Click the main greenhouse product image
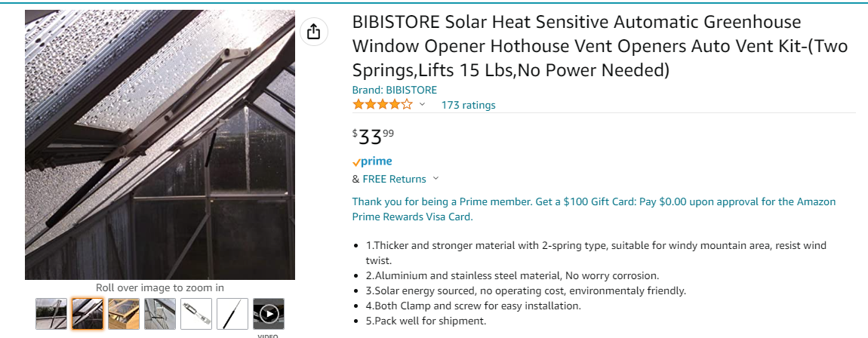868x338 pixels. tap(160, 145)
